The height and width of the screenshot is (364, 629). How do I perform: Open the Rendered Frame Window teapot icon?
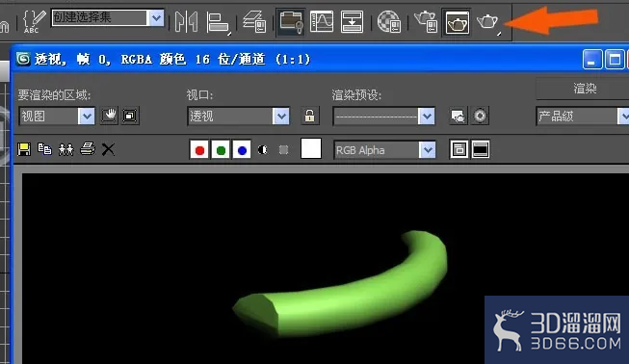[457, 22]
